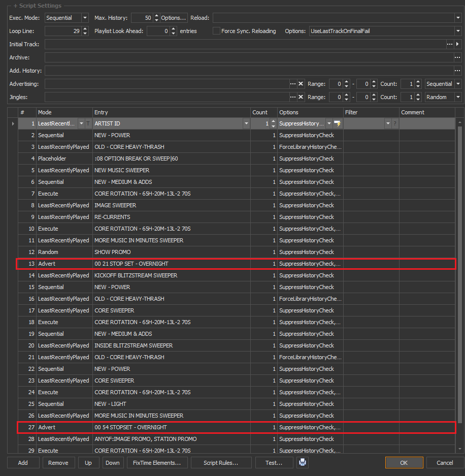The height and width of the screenshot is (476, 465).
Task: Browse for Jingles entry via ellipsis
Action: click(293, 97)
